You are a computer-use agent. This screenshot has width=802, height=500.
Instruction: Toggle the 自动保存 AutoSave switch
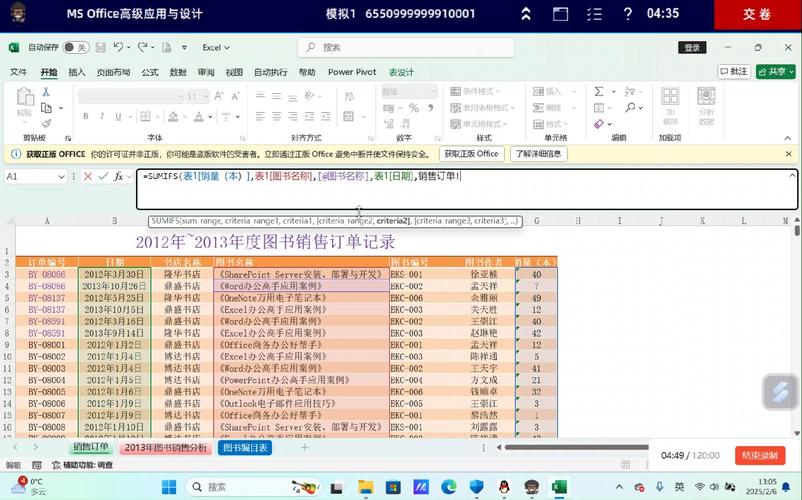point(76,48)
